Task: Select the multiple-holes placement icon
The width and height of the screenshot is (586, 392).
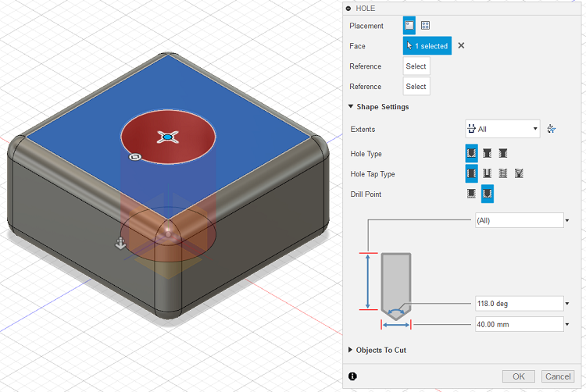Action: (x=425, y=26)
